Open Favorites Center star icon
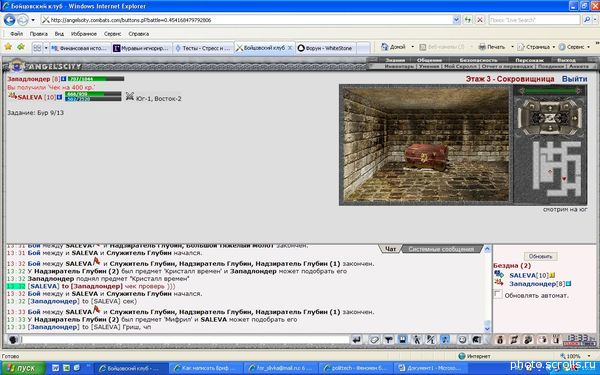The image size is (600, 375). [x=8, y=47]
